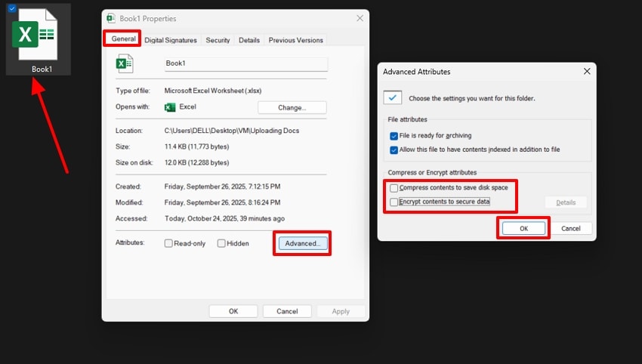Screen dimensions: 642x364
Task: Open the Previous Versions tab
Action: point(295,40)
